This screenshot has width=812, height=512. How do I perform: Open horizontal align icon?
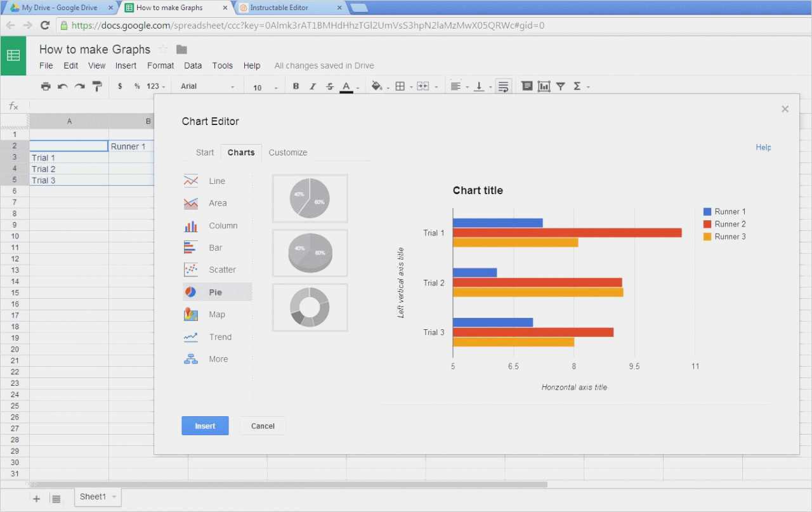coord(455,86)
